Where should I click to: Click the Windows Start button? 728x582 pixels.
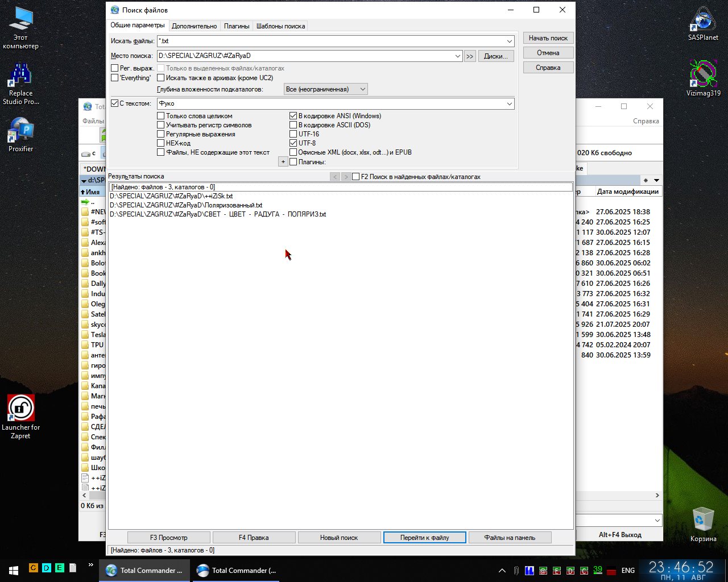tap(13, 570)
